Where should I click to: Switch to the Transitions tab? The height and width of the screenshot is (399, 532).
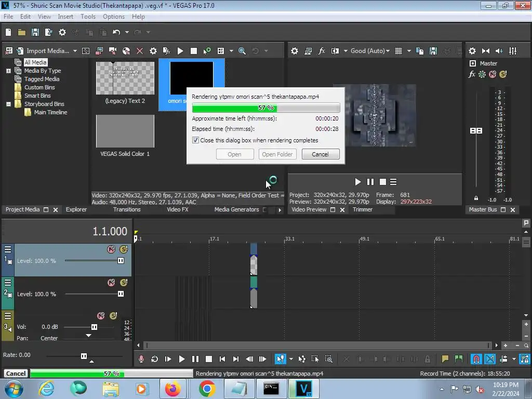(x=127, y=210)
